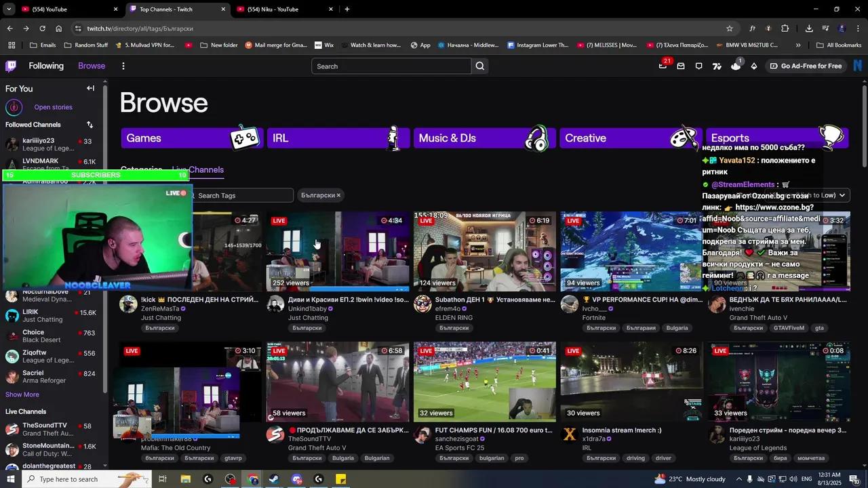The width and height of the screenshot is (868, 488).
Task: Open Sticky Notes from the taskbar
Action: (341, 479)
